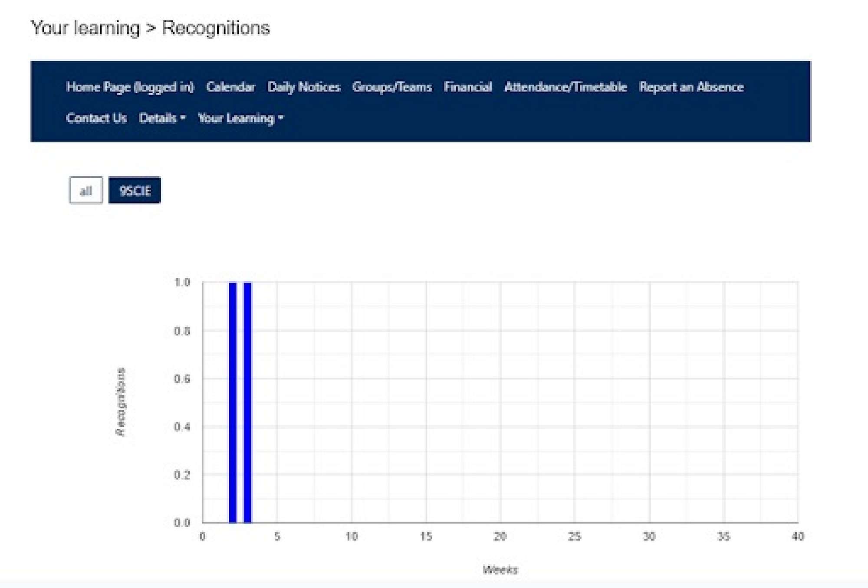Select the 9SCIE class filter
Screen dimensions: 868x588
click(x=135, y=190)
